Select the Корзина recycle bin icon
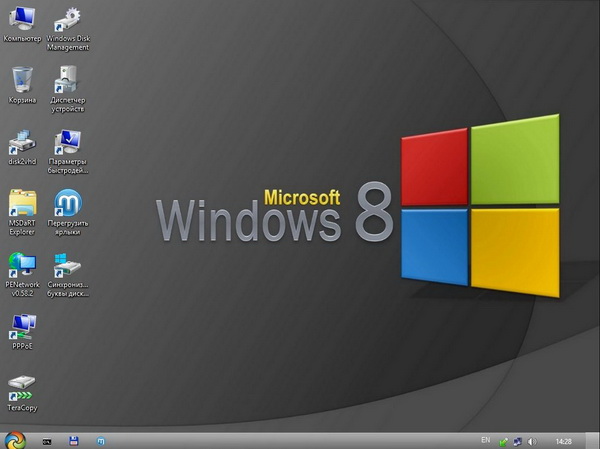 click(x=22, y=79)
